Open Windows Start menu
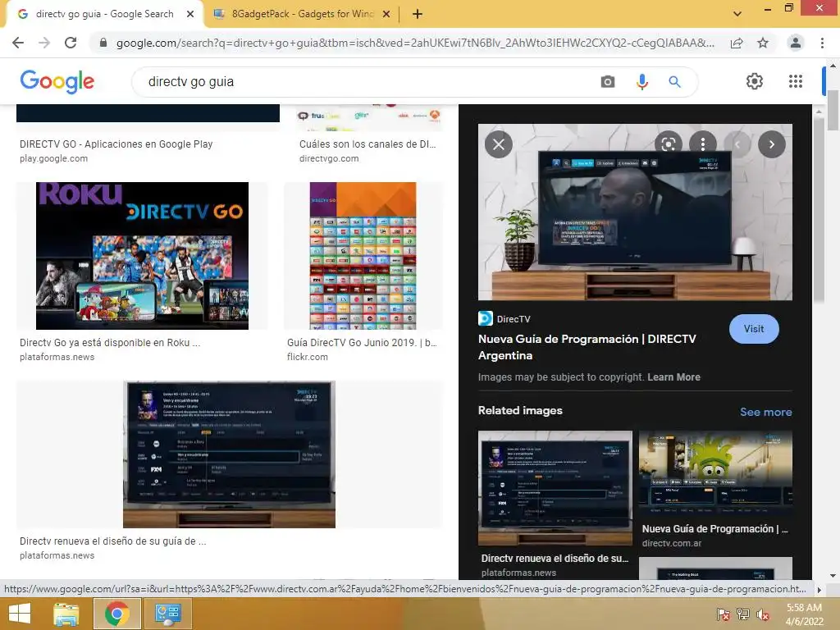 tap(20, 614)
